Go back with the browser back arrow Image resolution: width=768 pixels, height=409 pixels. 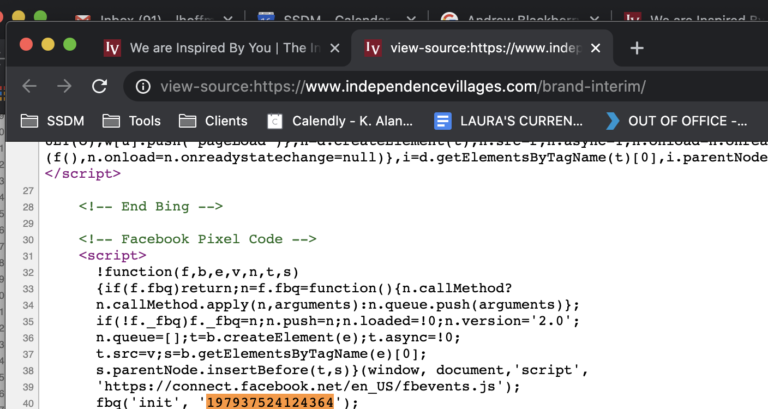(29, 87)
